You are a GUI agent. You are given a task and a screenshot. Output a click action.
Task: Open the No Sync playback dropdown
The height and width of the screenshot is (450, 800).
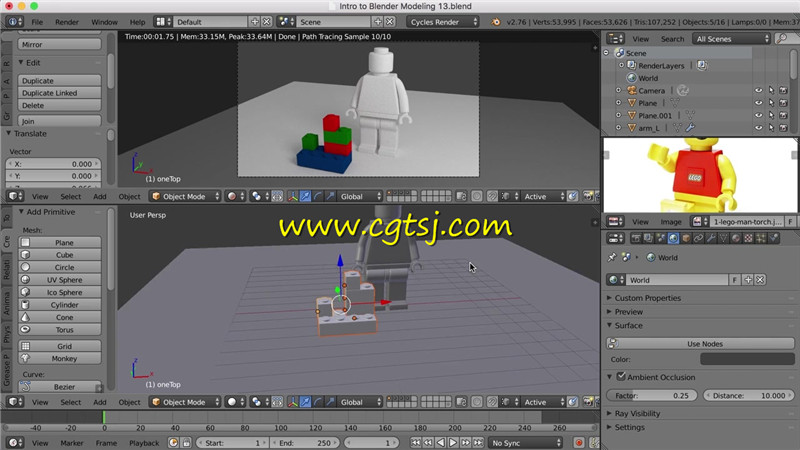click(x=526, y=443)
